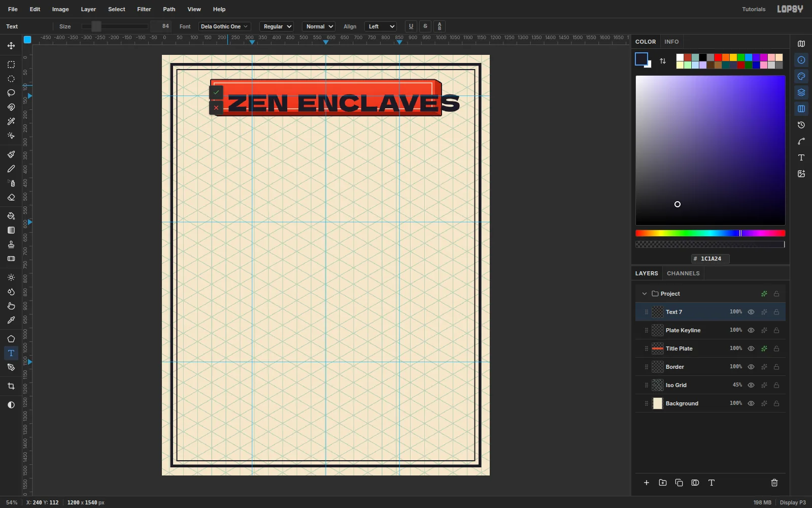Confirm text edit with green checkmark
This screenshot has height=508, width=812.
click(x=216, y=92)
